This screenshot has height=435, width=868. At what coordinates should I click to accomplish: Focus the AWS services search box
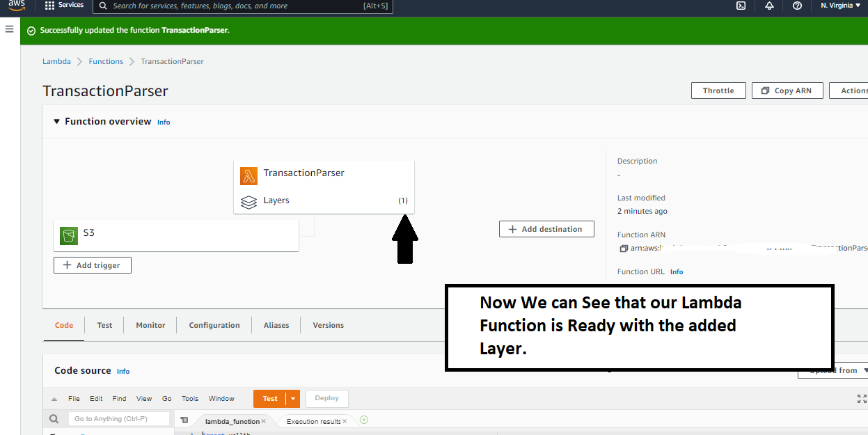point(244,6)
